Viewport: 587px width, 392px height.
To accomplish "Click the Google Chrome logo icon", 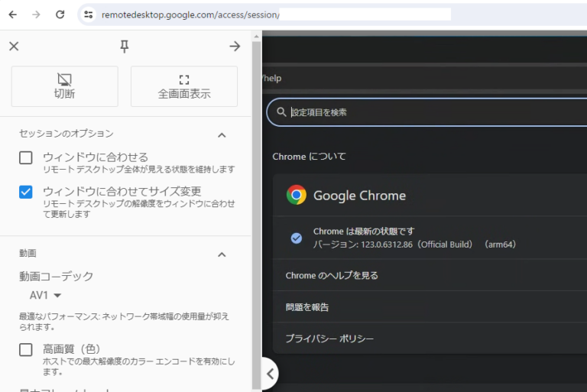I will click(x=296, y=195).
